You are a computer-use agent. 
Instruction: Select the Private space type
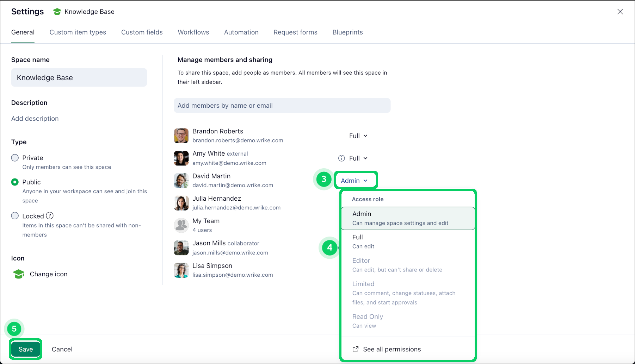pyautogui.click(x=15, y=158)
